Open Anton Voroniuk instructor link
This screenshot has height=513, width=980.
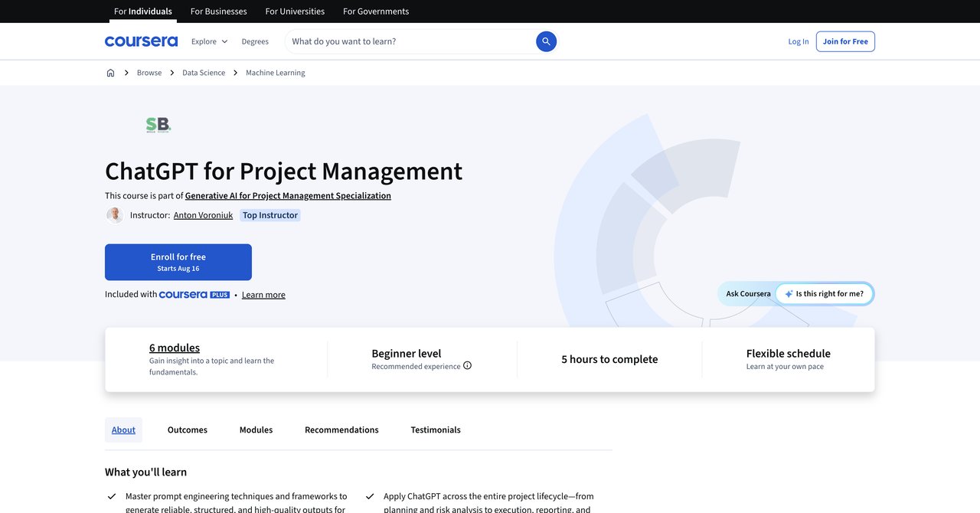click(203, 215)
